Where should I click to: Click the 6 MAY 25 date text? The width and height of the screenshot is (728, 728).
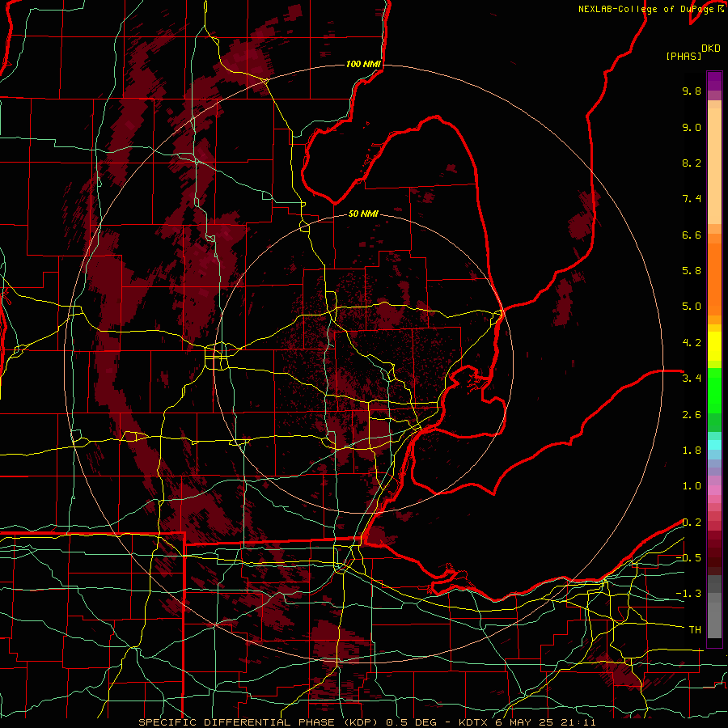(526, 722)
